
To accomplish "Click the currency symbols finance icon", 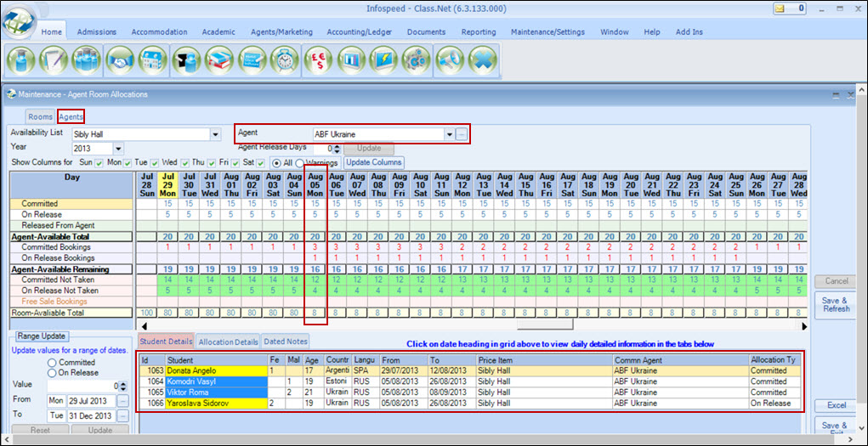I will (320, 61).
